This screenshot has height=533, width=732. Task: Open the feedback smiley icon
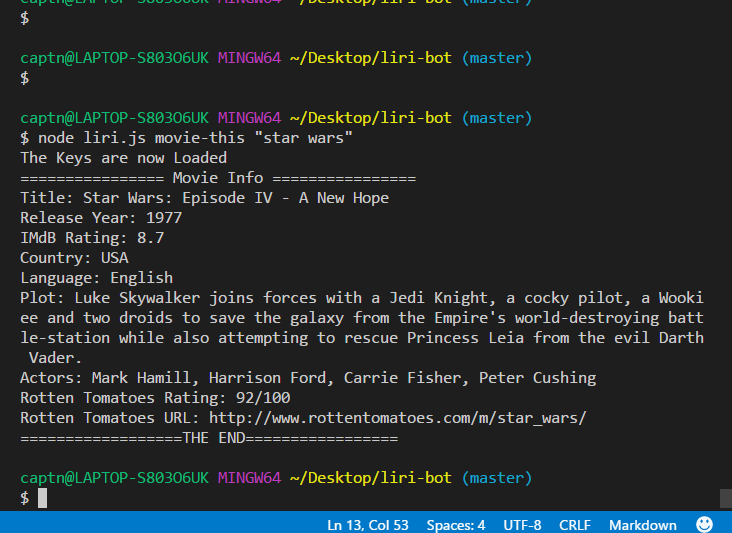click(704, 524)
